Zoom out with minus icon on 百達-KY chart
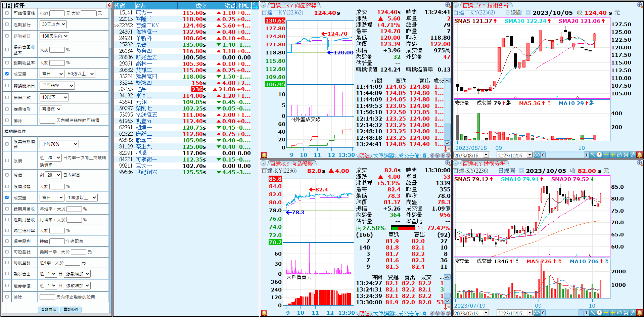Image resolution: width=644 pixels, height=317 pixels. (x=606, y=313)
